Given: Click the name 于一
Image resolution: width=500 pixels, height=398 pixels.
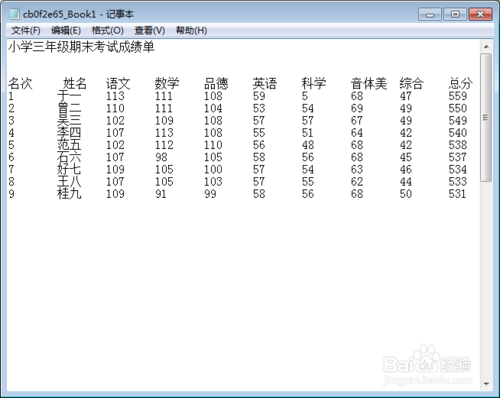Looking at the screenshot, I should [x=69, y=96].
